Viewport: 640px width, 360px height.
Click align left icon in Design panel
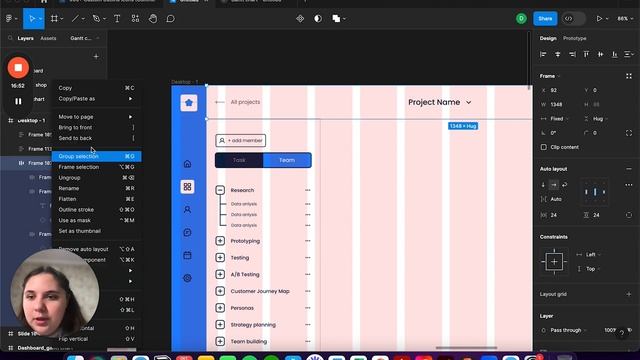(x=543, y=54)
